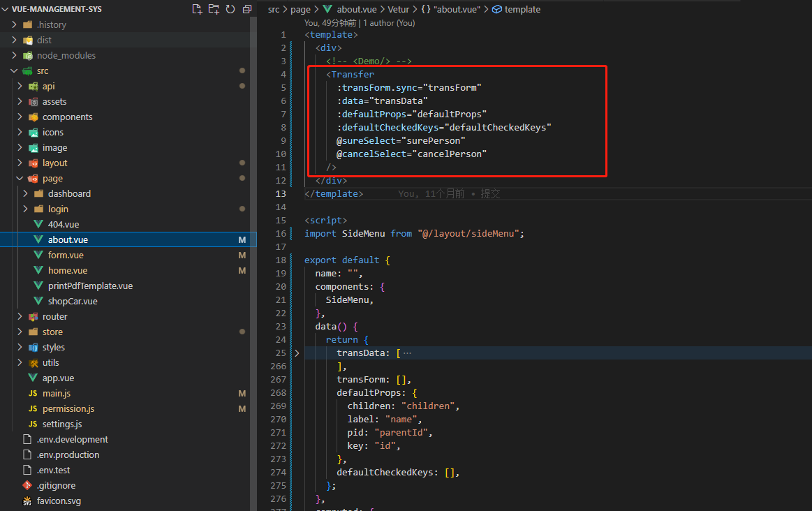This screenshot has width=812, height=511.
Task: Expand the dist folder
Action: pos(14,40)
